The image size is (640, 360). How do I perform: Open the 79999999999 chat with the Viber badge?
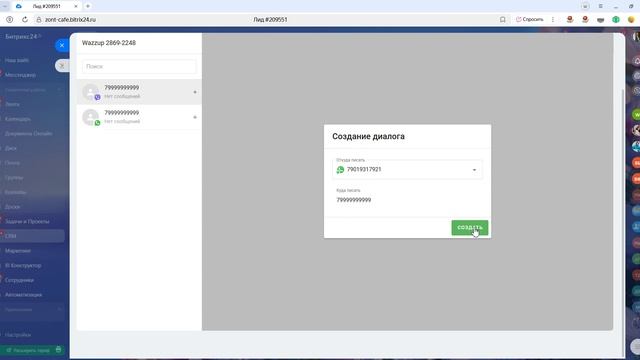139,92
